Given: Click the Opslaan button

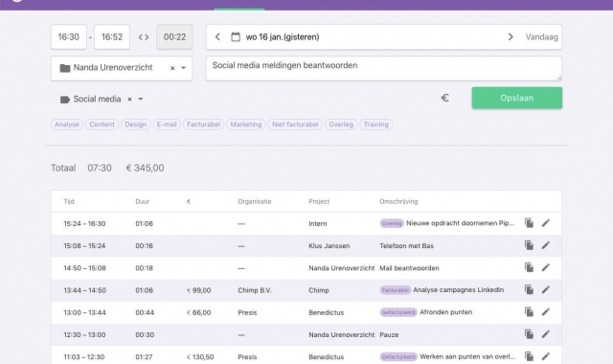Looking at the screenshot, I should [517, 98].
